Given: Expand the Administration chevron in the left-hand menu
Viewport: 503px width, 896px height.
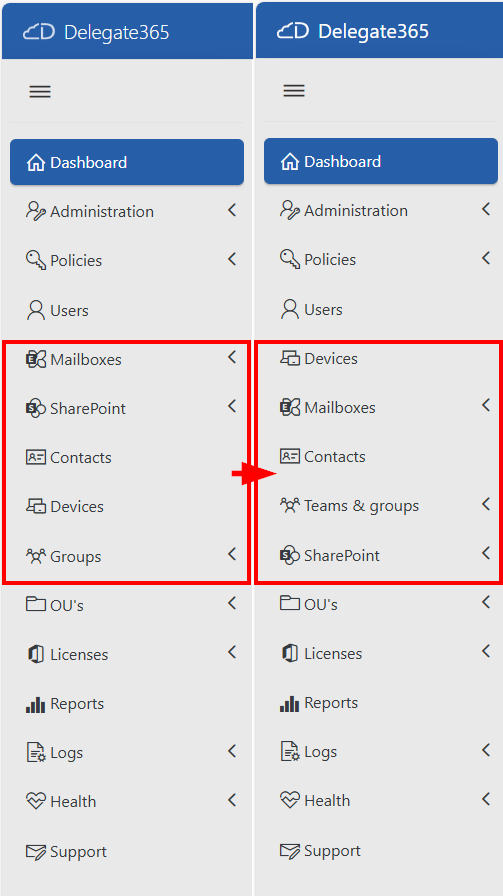Looking at the screenshot, I should pyautogui.click(x=232, y=210).
